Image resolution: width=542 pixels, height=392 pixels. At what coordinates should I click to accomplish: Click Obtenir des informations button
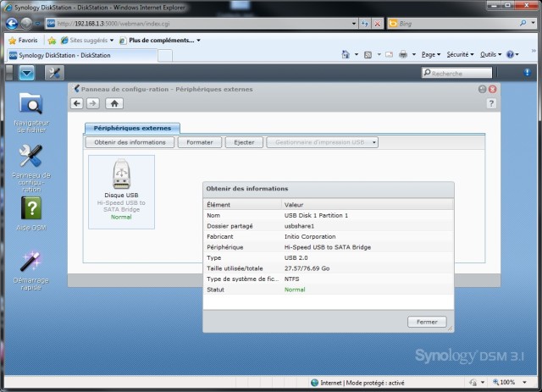(x=130, y=142)
